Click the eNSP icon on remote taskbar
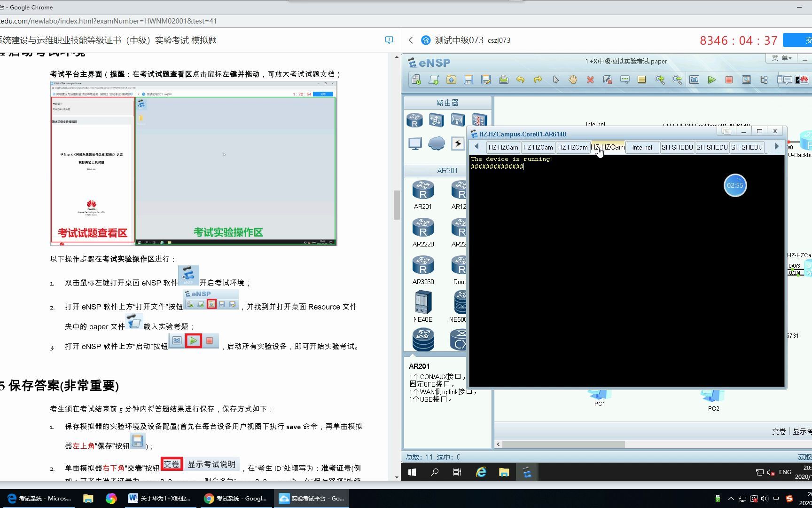Screen dimensions: 812x508 [527, 472]
